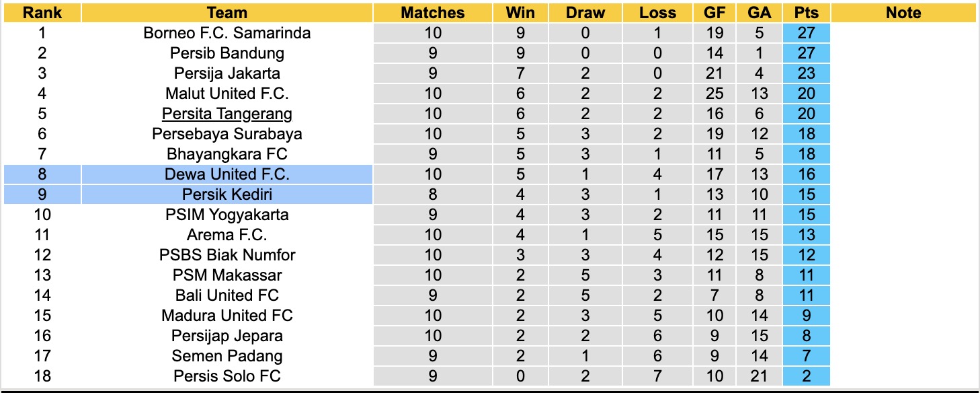Click the Persita Tangerang team link
Image resolution: width=980 pixels, height=393 pixels.
click(x=227, y=114)
